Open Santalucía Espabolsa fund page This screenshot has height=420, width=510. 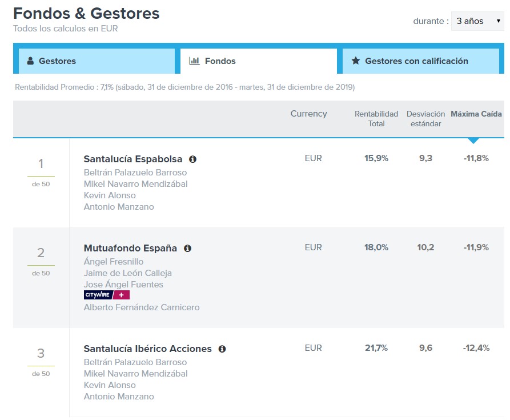[132, 159]
